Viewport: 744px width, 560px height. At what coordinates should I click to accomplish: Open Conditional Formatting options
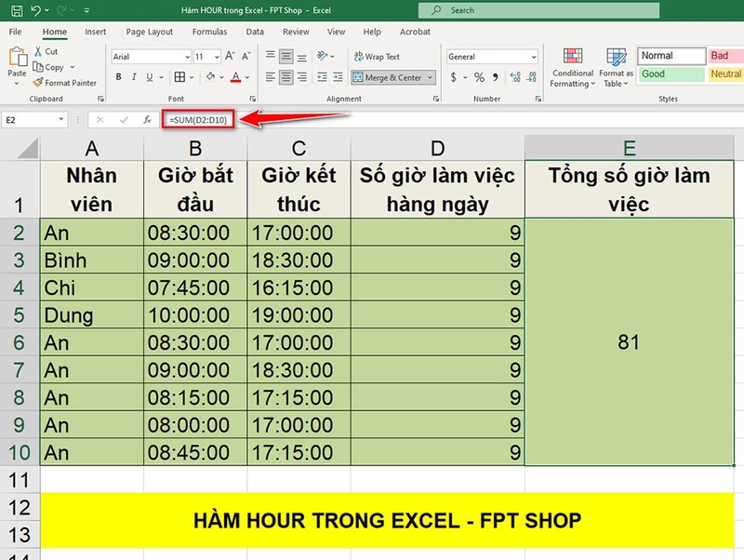coord(572,70)
